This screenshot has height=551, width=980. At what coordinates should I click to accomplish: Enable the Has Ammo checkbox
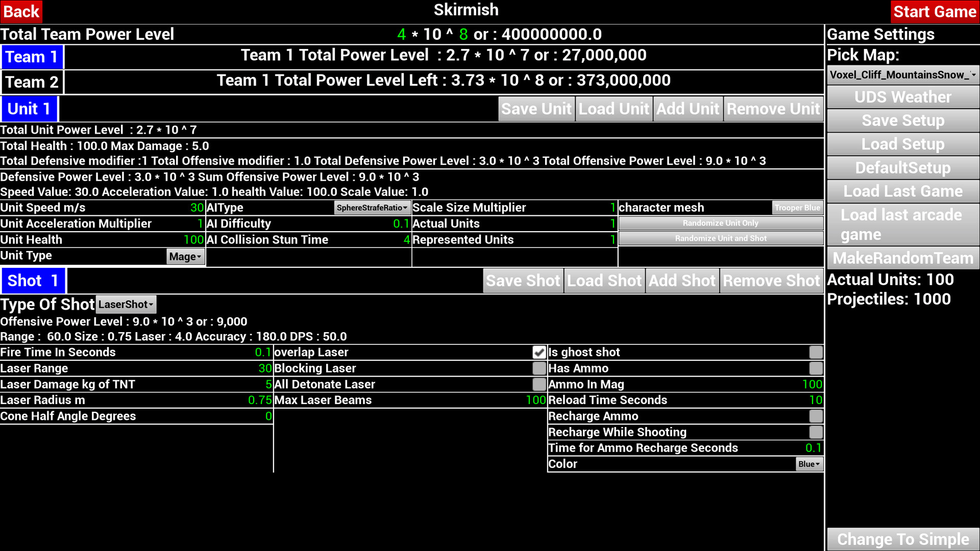tap(816, 368)
